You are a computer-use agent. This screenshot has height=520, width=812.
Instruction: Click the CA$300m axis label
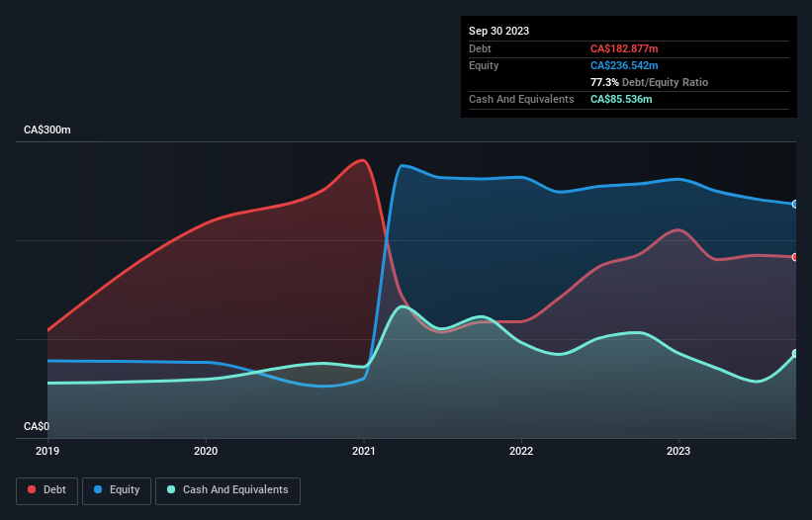tap(47, 130)
